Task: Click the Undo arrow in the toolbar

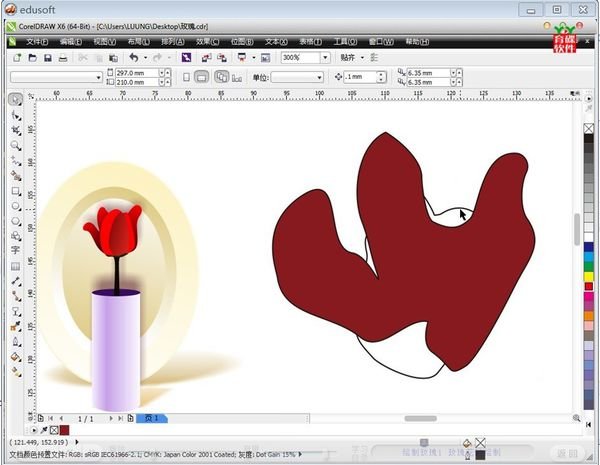Action: (x=133, y=58)
